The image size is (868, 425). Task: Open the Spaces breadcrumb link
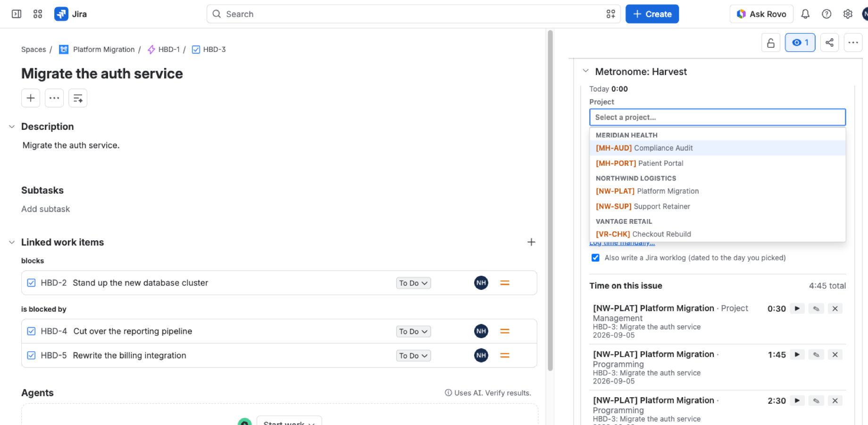[x=33, y=50]
